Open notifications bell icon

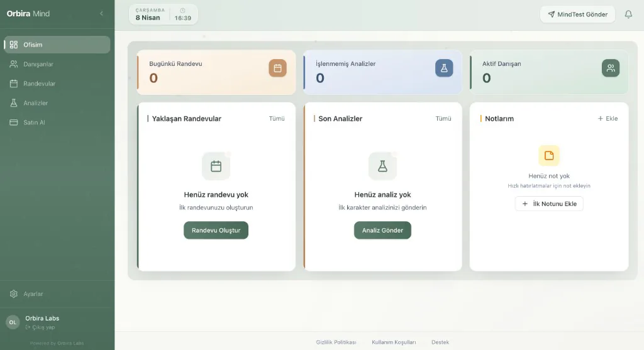click(x=628, y=14)
